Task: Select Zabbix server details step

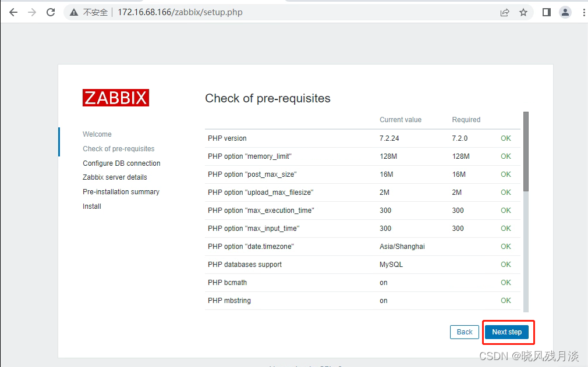Action: 115,177
